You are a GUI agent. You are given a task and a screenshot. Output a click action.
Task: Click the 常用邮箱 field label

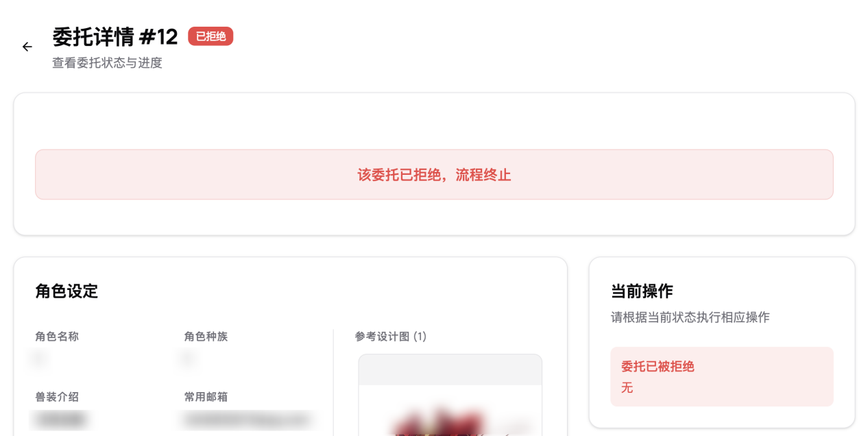[206, 397]
